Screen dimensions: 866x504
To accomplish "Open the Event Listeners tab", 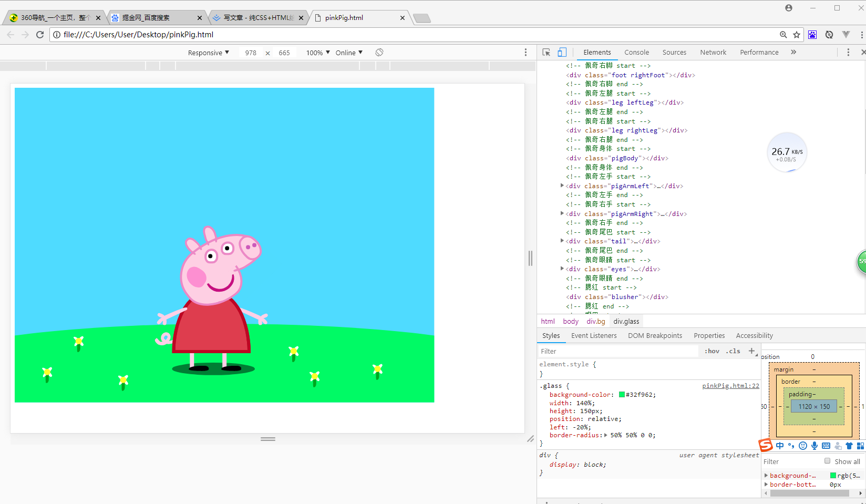I will [x=594, y=336].
